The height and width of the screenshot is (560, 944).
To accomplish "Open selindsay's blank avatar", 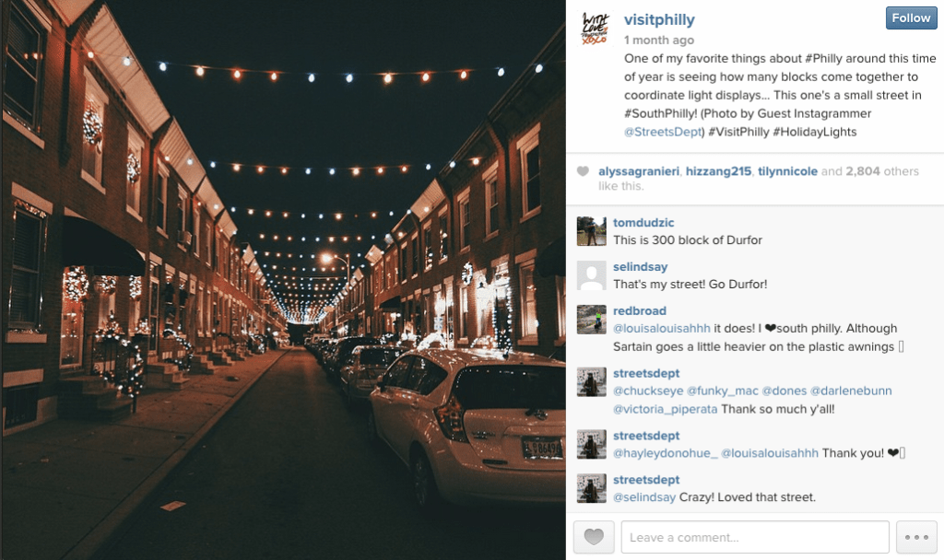I will tap(591, 275).
